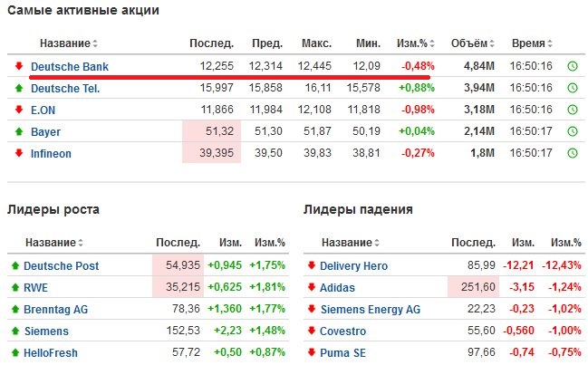Sort active stocks by Время column
Image resolution: width=588 pixels, height=365 pixels.
532,43
